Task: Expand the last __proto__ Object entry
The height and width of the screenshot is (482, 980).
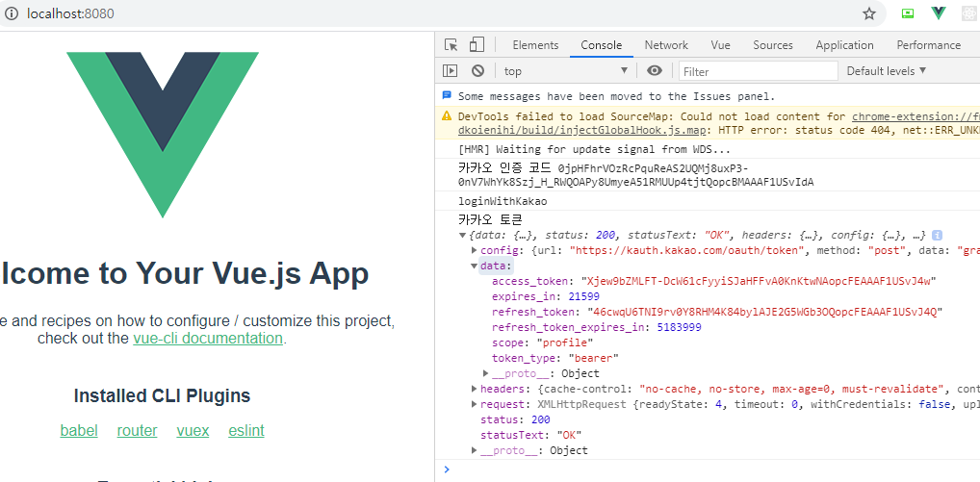Action: 475,450
